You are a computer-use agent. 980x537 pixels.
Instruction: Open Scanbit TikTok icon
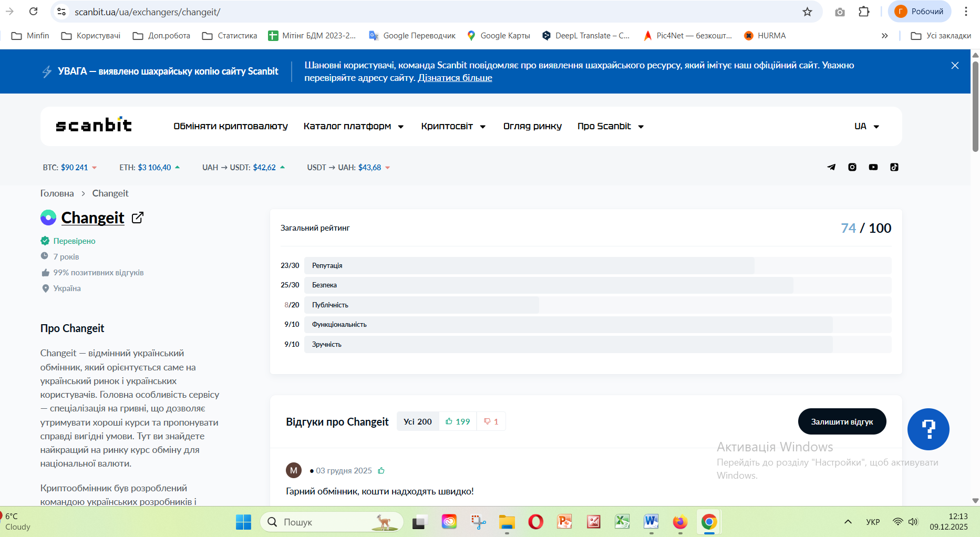click(x=894, y=167)
